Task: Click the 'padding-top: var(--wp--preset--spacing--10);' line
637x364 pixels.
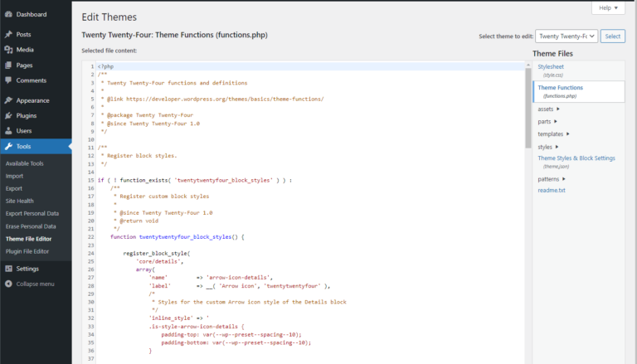Action: [231, 335]
